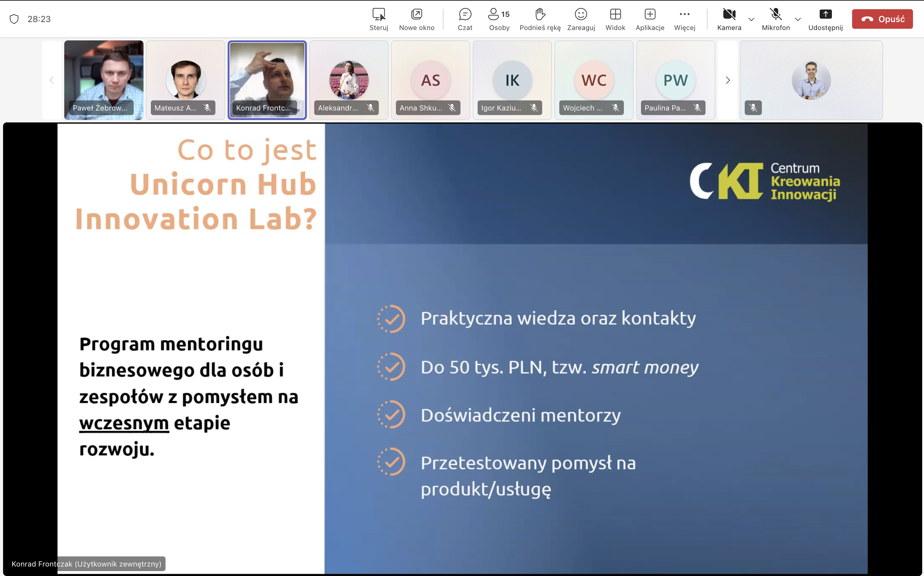Expand Mikrofon options dropdown arrow

pyautogui.click(x=798, y=19)
